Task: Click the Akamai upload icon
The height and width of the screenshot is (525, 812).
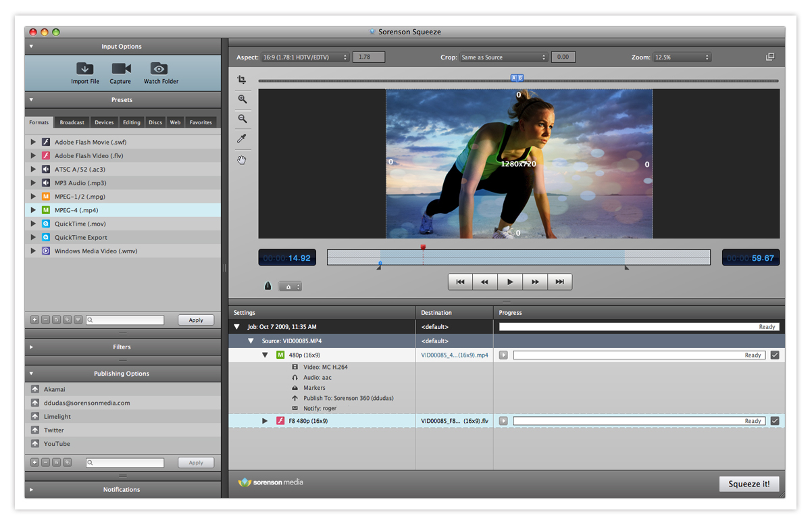Action: 35,389
